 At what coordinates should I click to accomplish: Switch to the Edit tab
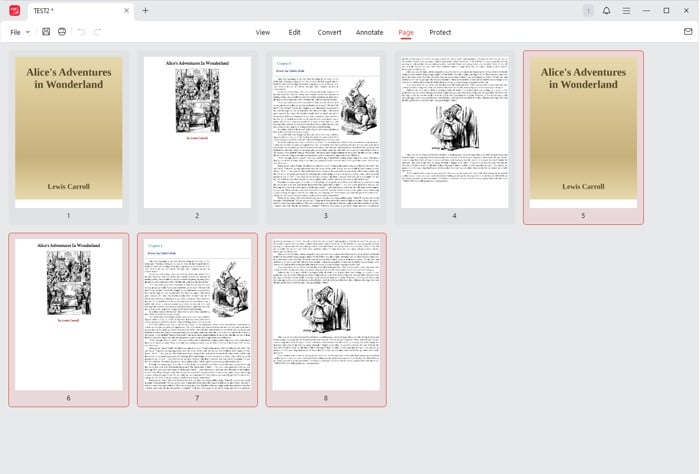(x=294, y=32)
